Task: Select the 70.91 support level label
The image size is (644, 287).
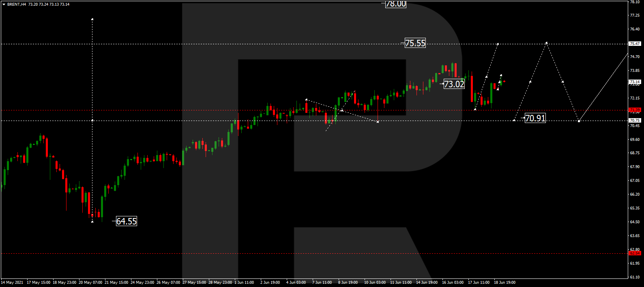Action: tap(535, 118)
